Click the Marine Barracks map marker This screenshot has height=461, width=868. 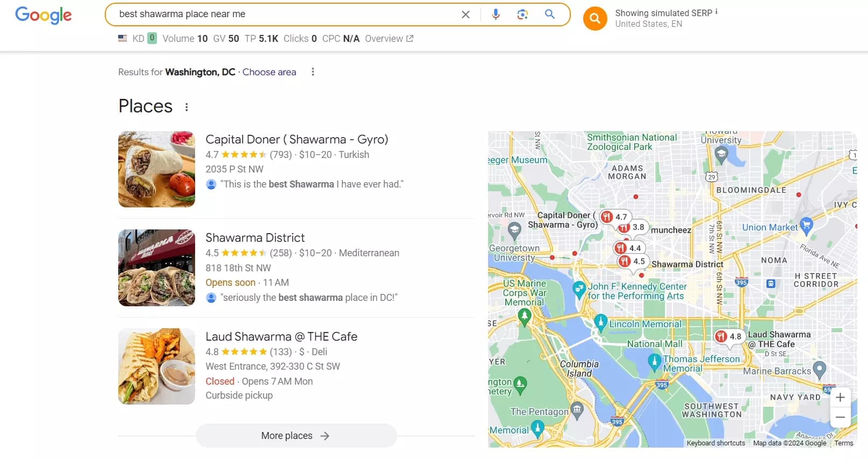point(819,369)
